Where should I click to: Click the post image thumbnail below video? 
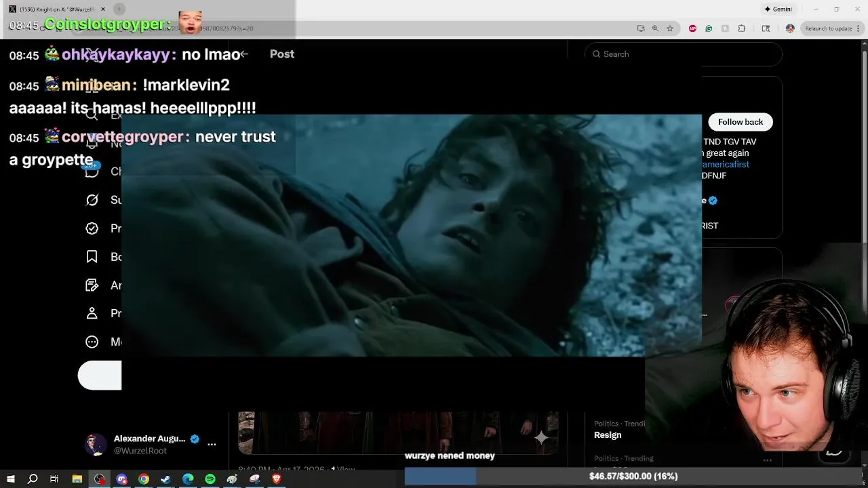pyautogui.click(x=398, y=432)
